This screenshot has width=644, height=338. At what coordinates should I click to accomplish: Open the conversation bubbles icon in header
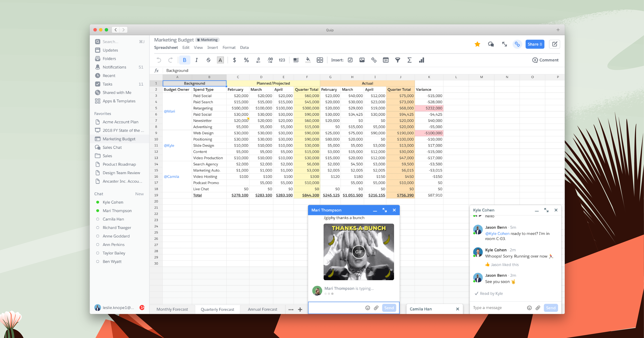point(491,44)
